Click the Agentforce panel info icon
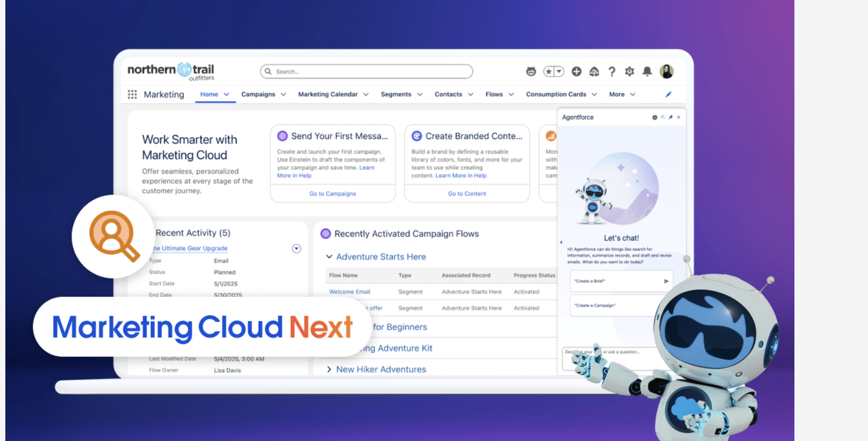 [655, 117]
